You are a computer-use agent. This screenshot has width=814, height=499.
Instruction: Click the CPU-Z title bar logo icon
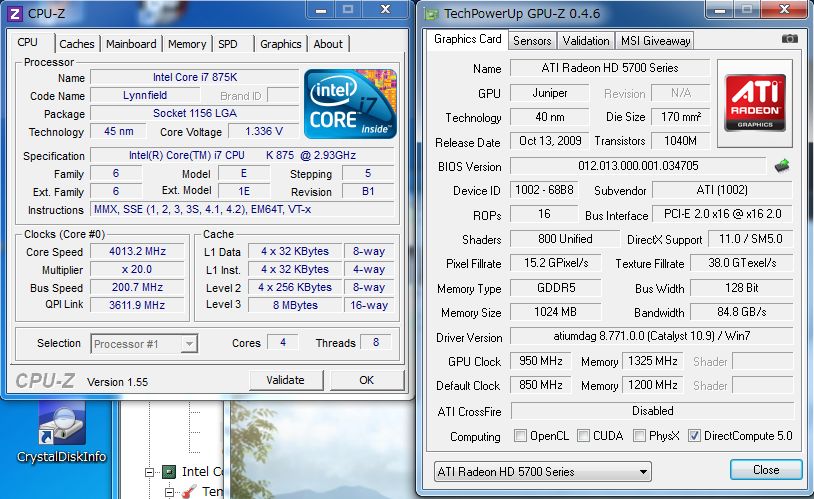[15, 13]
